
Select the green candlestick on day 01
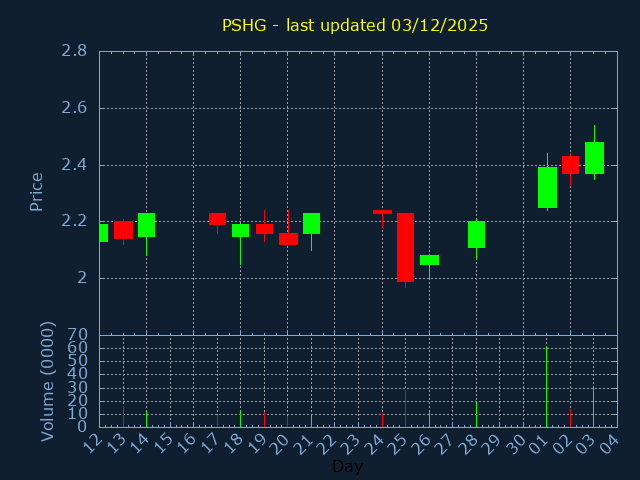click(x=547, y=187)
